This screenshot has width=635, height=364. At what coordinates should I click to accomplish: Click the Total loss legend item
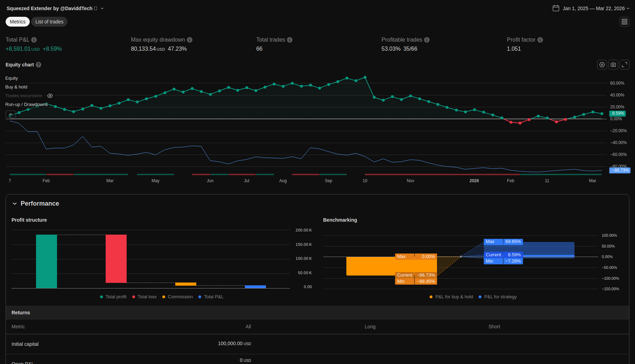click(x=144, y=297)
